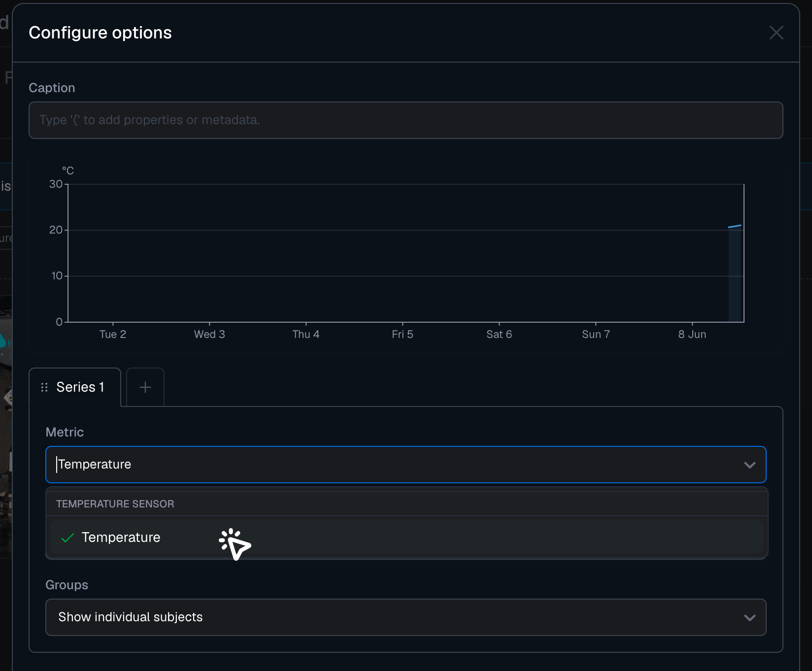The height and width of the screenshot is (671, 812).
Task: Select the Series 1 tab
Action: pos(75,387)
